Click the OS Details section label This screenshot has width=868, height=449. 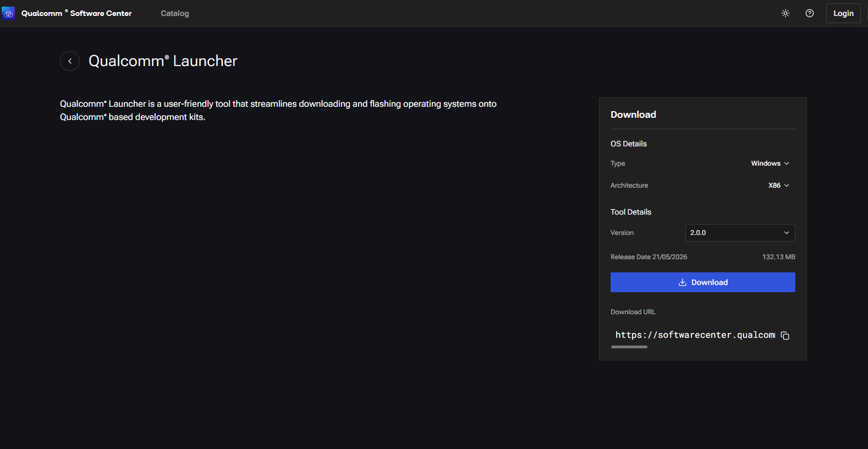(629, 144)
